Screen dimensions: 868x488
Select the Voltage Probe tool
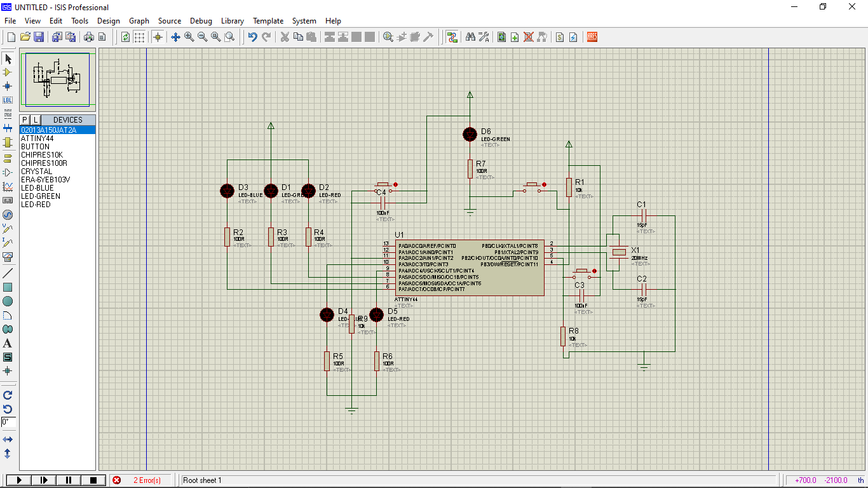pyautogui.click(x=8, y=228)
